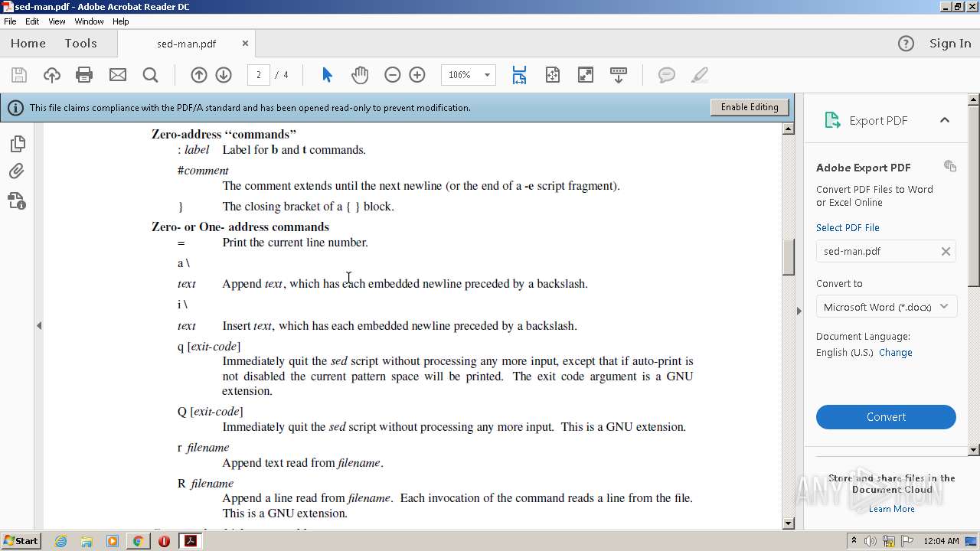
Task: Collapse the Export PDF section chevron
Action: click(944, 120)
